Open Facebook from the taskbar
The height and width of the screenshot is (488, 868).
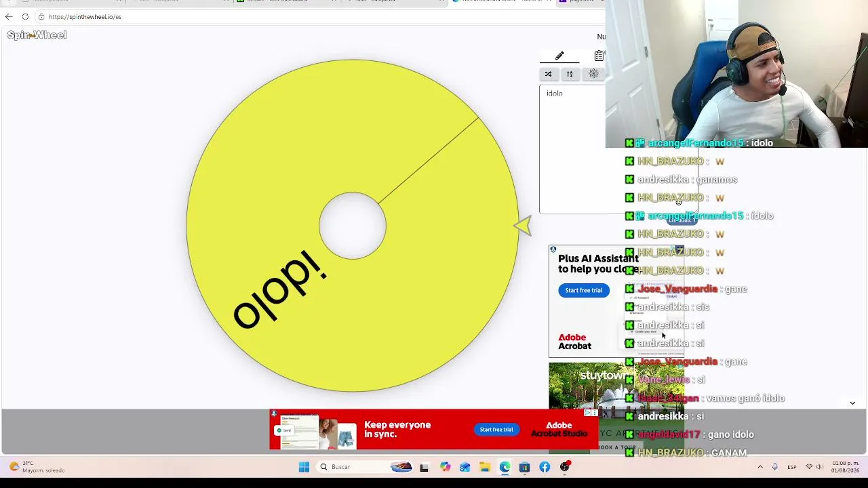[x=545, y=467]
